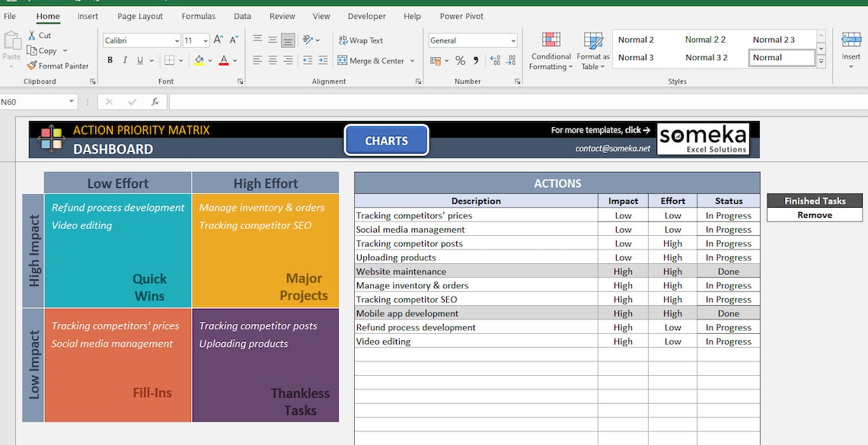The image size is (868, 445).
Task: Select the Format Painter tool
Action: tap(59, 65)
